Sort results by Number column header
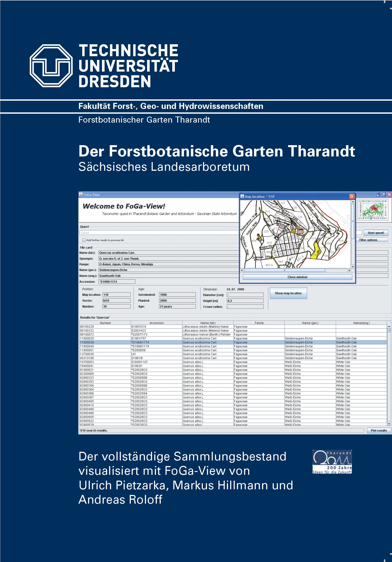The image size is (392, 562). tap(105, 323)
